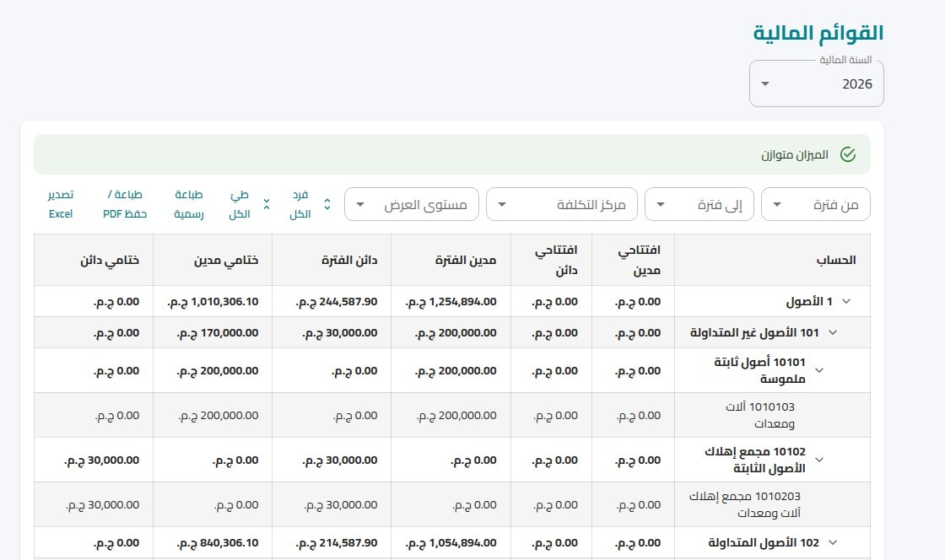The image size is (945, 560).
Task: Click the طي الكل collapse-all button
Action: (x=249, y=204)
